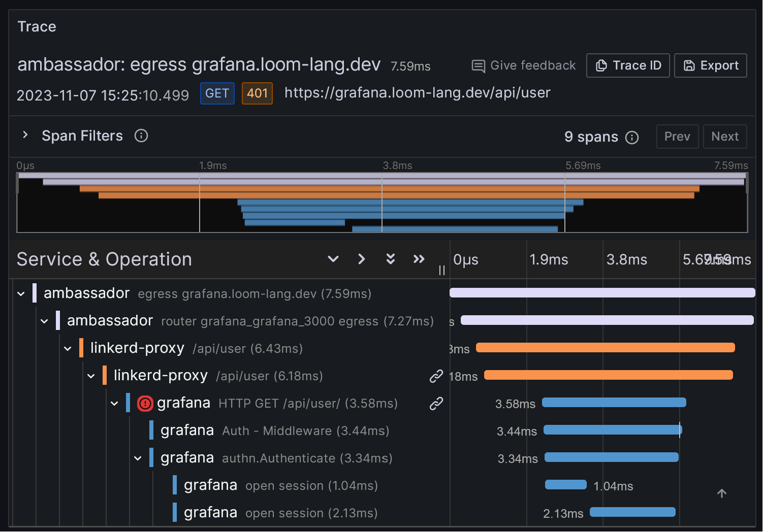The height and width of the screenshot is (532, 763).
Task: Expand all spans via double-chevron-down icon
Action: [390, 259]
